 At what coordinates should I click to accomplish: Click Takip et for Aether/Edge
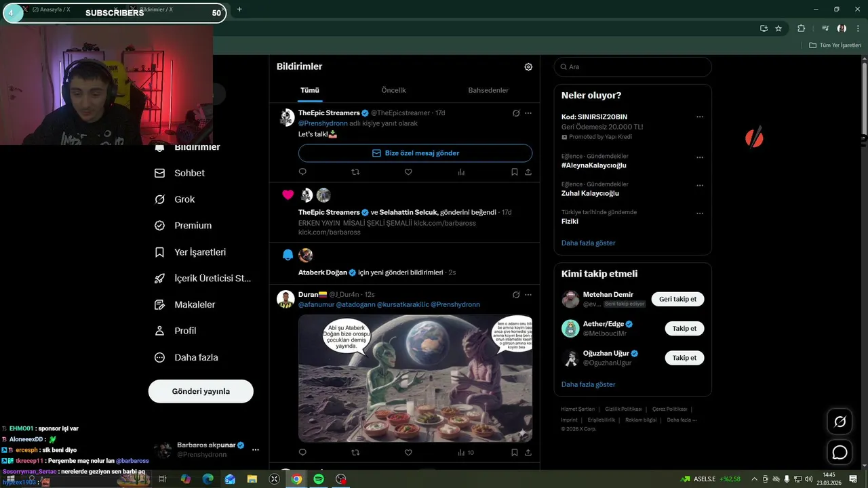point(684,328)
